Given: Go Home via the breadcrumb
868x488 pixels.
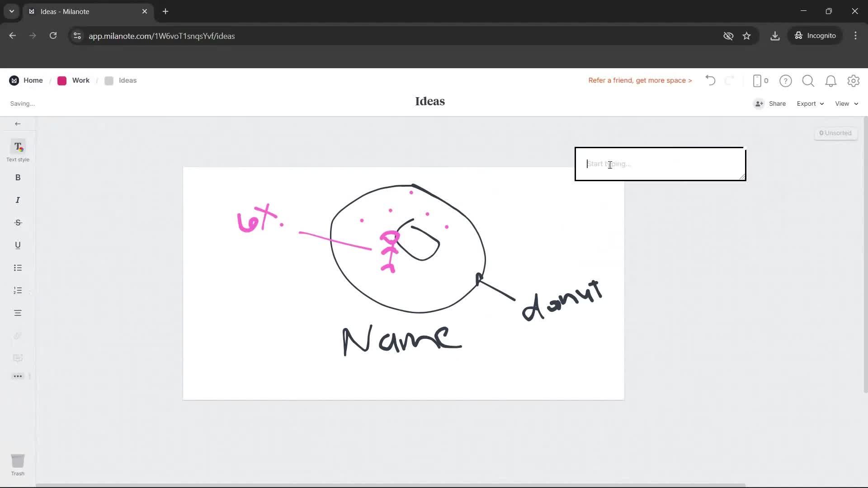Looking at the screenshot, I should click(33, 80).
